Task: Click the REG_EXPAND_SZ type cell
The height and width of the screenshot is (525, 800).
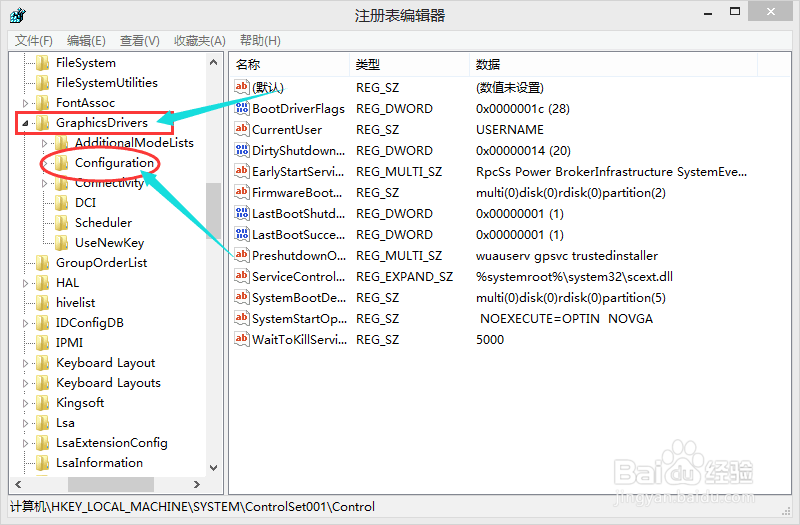Action: pyautogui.click(x=404, y=277)
